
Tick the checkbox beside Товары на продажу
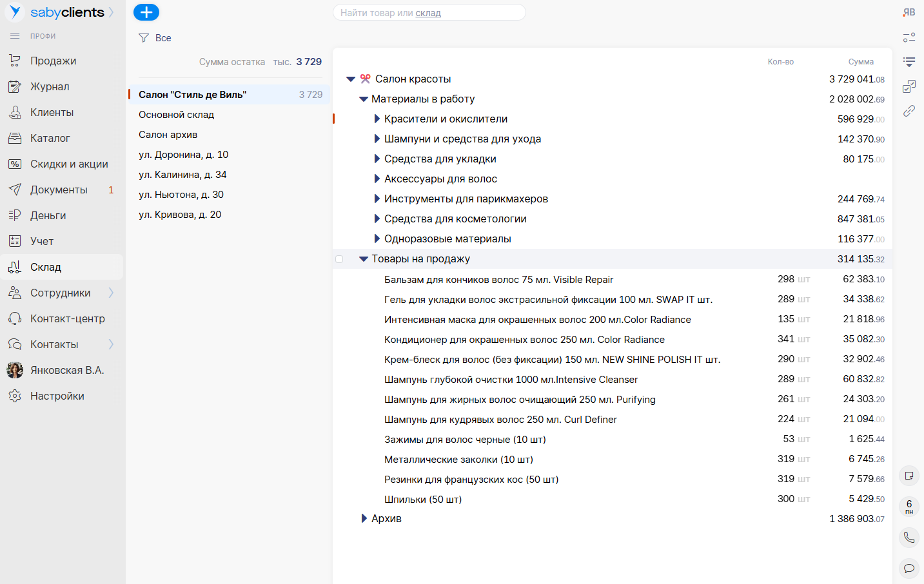click(x=339, y=259)
